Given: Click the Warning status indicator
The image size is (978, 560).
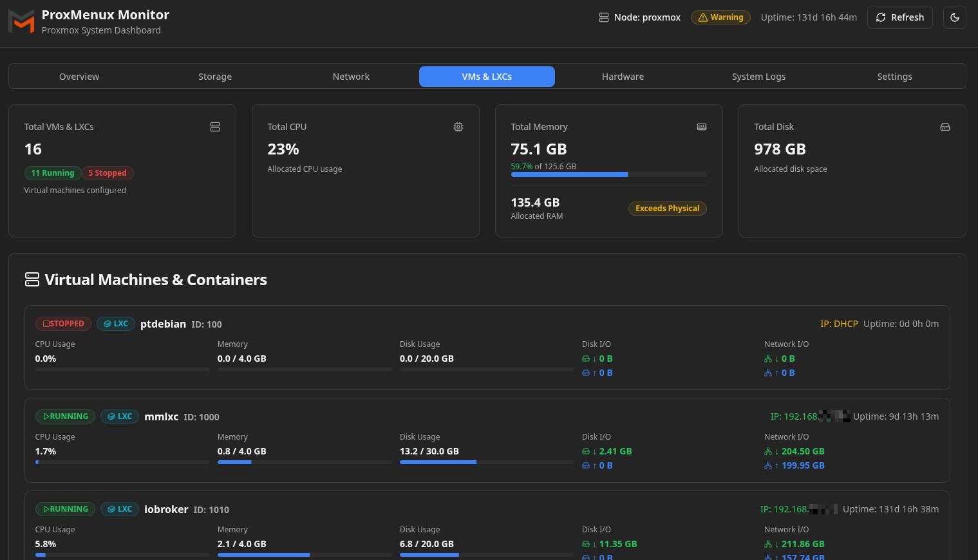Looking at the screenshot, I should [x=720, y=17].
